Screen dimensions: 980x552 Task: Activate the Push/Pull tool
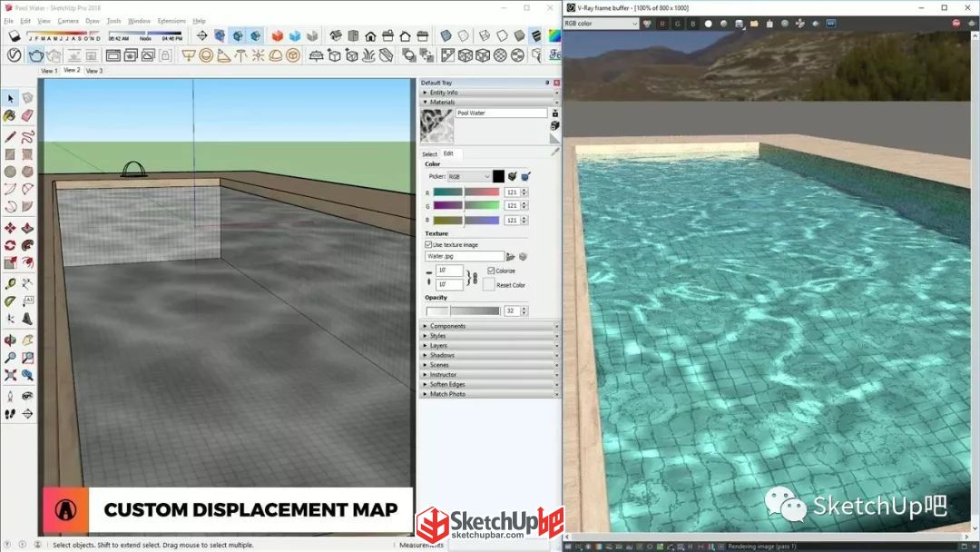27,228
